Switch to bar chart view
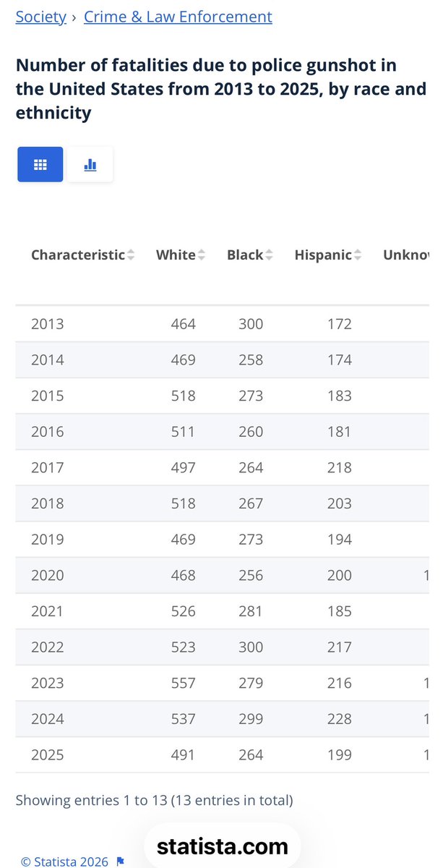 click(90, 164)
